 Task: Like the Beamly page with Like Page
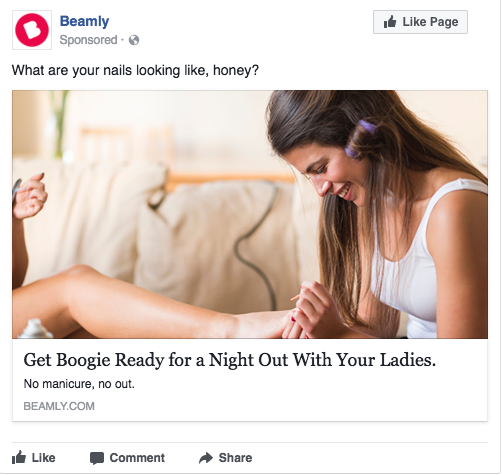(420, 22)
